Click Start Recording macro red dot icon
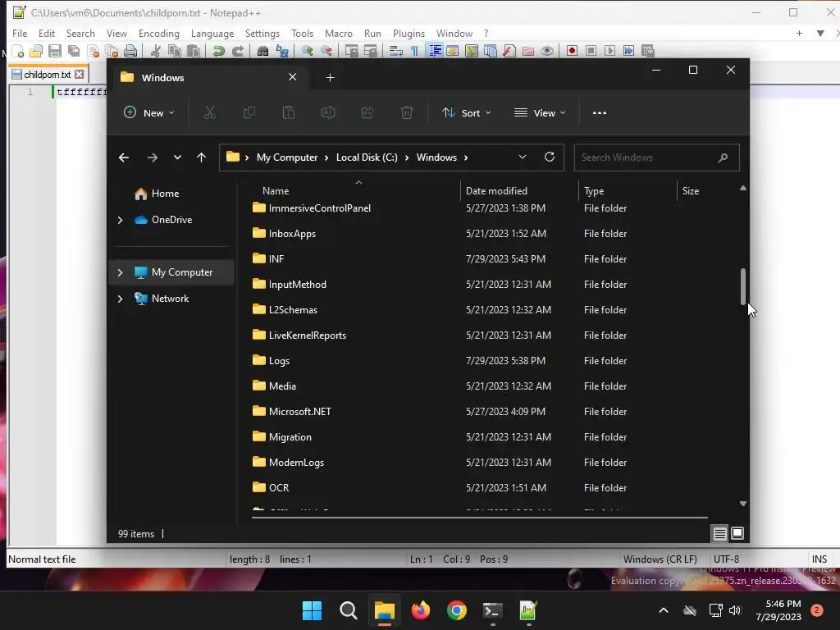840x630 pixels. click(x=572, y=51)
